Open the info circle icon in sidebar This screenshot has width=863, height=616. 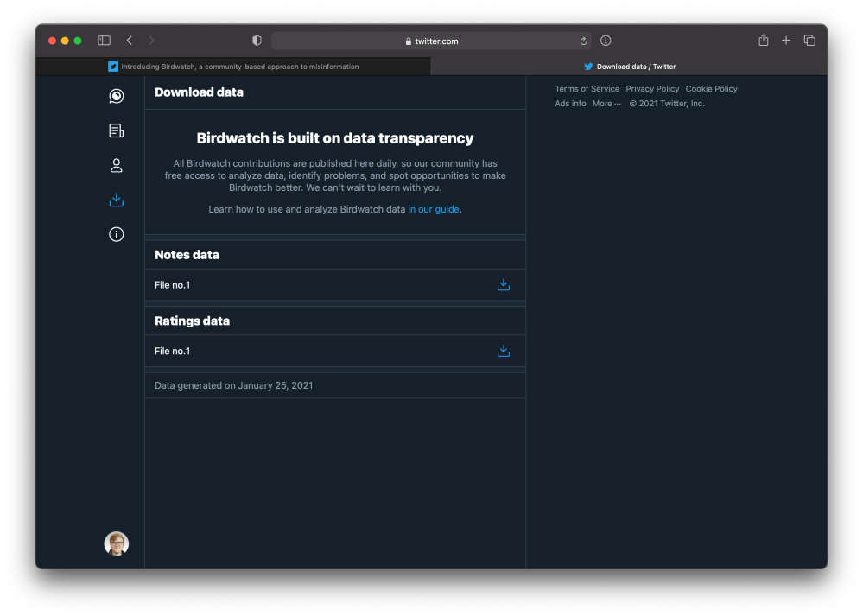point(117,234)
